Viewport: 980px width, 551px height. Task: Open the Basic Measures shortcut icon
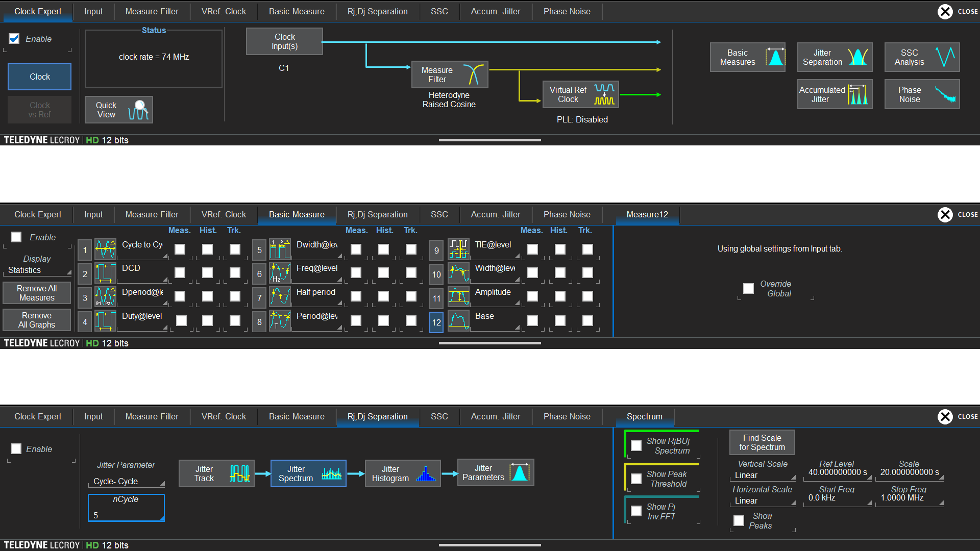(775, 57)
